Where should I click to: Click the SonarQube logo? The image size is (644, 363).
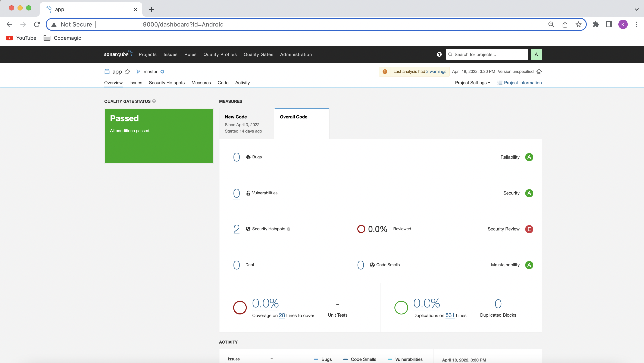[118, 54]
